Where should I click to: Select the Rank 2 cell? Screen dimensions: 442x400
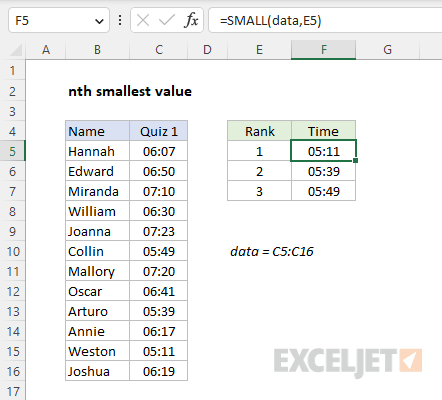click(x=259, y=171)
